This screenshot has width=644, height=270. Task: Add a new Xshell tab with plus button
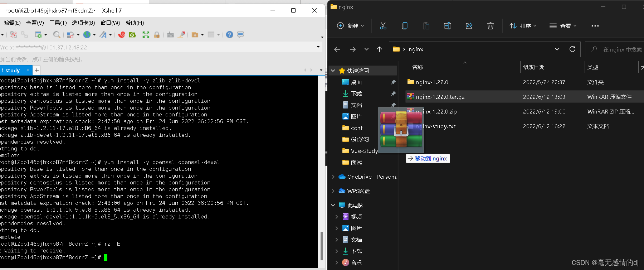click(36, 70)
